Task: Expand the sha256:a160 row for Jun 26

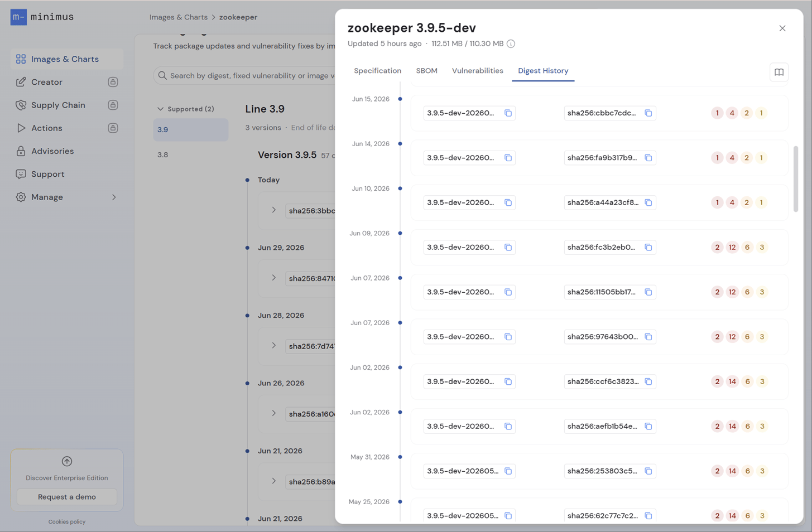Action: tap(273, 413)
